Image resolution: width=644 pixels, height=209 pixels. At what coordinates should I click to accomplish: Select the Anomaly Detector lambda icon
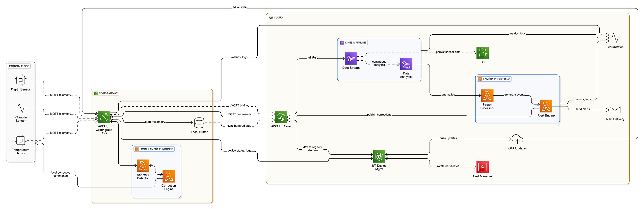(143, 166)
